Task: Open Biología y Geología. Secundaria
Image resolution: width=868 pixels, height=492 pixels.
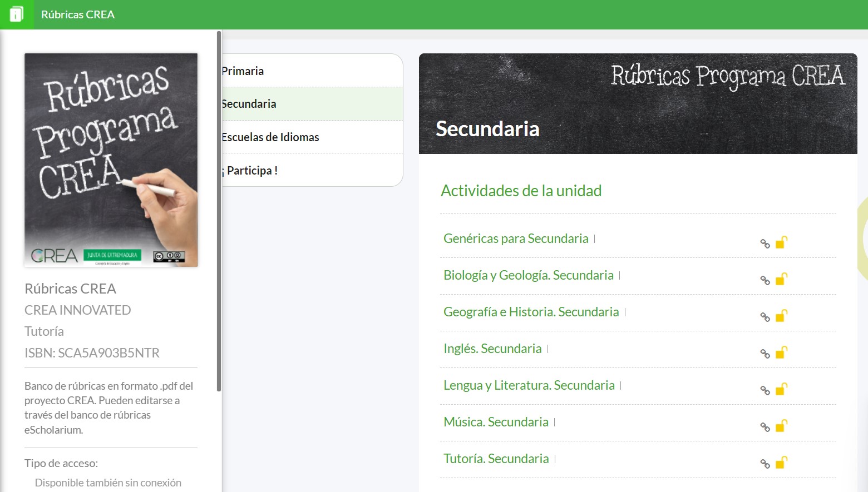Action: [x=529, y=275]
